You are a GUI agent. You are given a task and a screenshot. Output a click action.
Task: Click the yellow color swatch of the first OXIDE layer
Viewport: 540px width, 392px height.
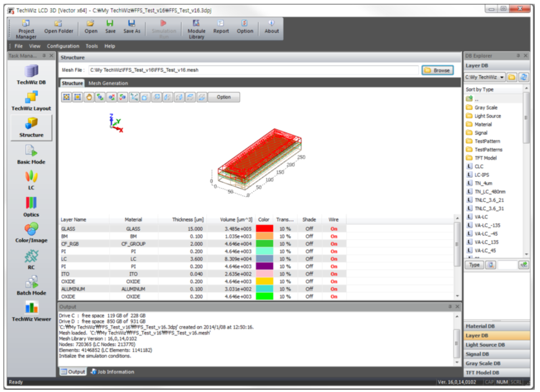[264, 281]
